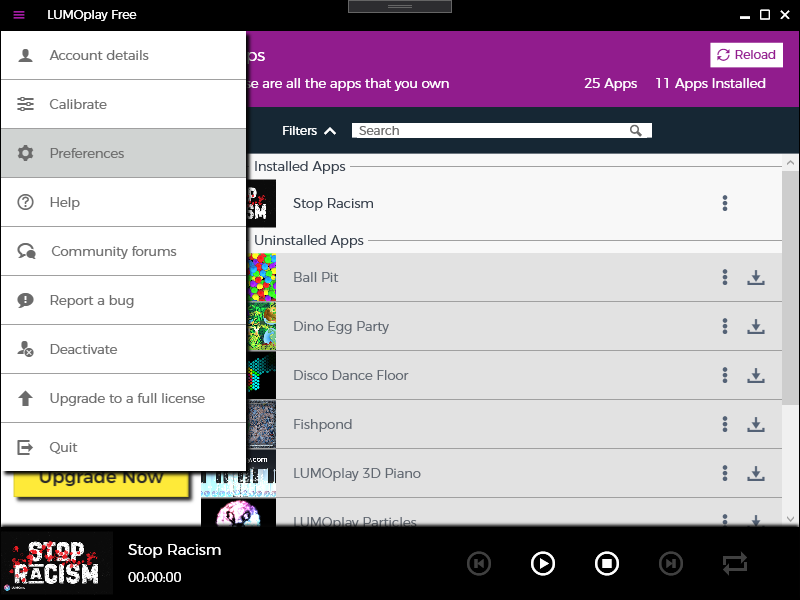Click the 25 Apps count label
Screen dimensions: 800x600
point(610,83)
